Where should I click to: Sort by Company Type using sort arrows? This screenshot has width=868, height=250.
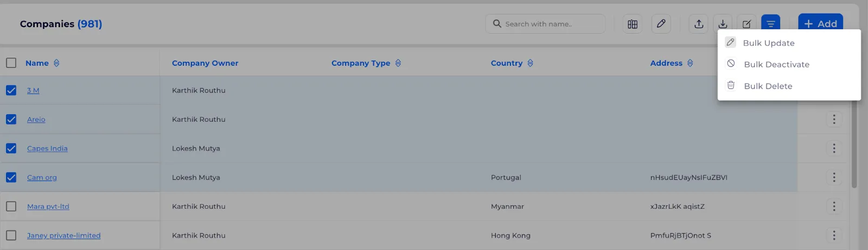click(x=398, y=63)
